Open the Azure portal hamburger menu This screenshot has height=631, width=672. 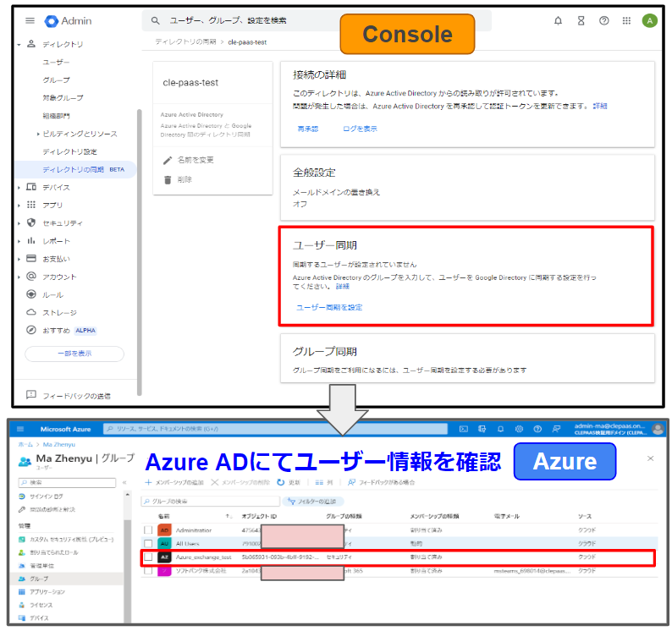click(x=20, y=429)
